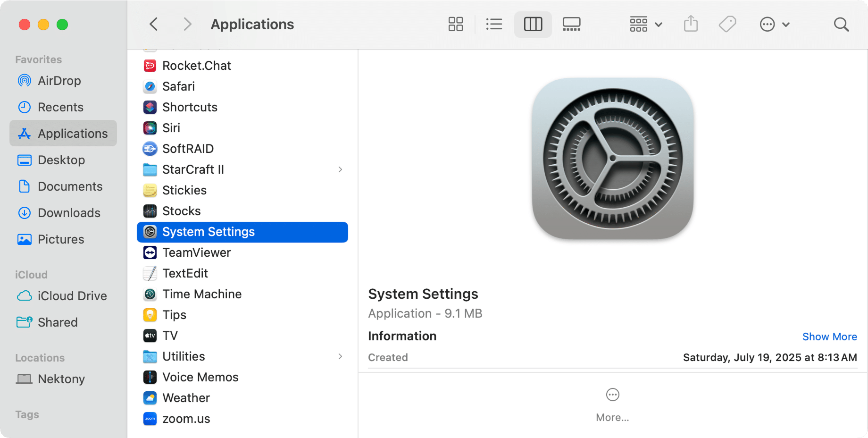Viewport: 868px width, 438px height.
Task: Select the Time Machine app icon
Action: [x=150, y=294]
